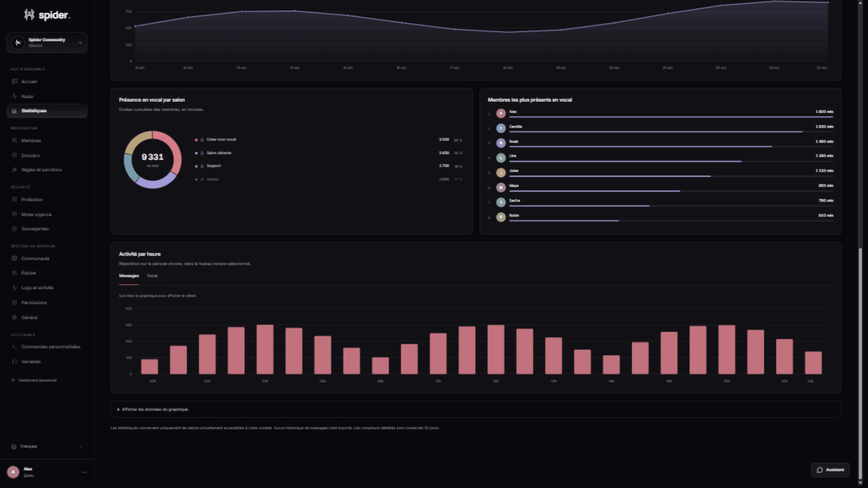Open Logs et activité page

[47, 288]
